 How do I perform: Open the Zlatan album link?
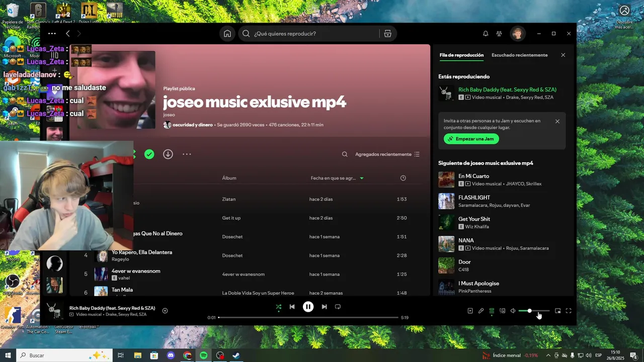pyautogui.click(x=229, y=199)
